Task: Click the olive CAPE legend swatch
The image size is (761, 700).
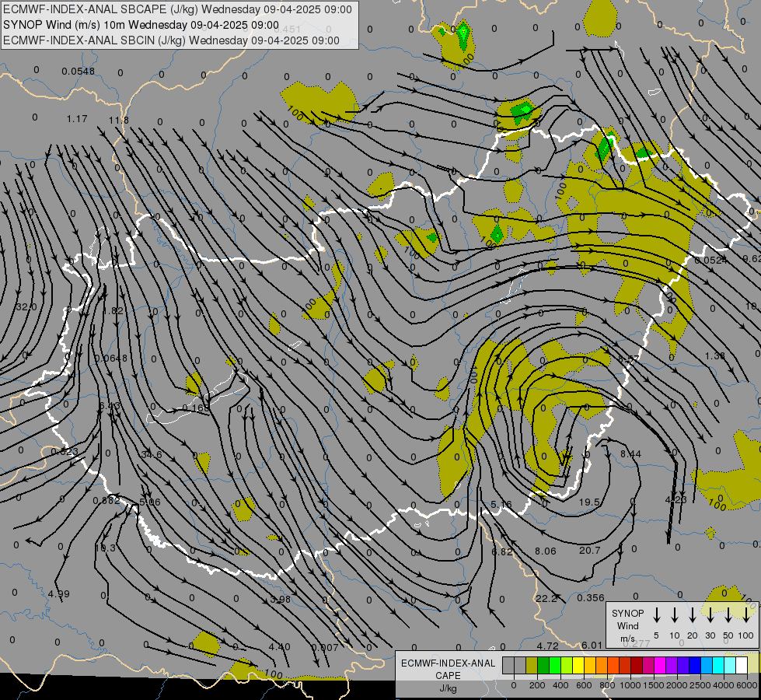Action: click(532, 666)
